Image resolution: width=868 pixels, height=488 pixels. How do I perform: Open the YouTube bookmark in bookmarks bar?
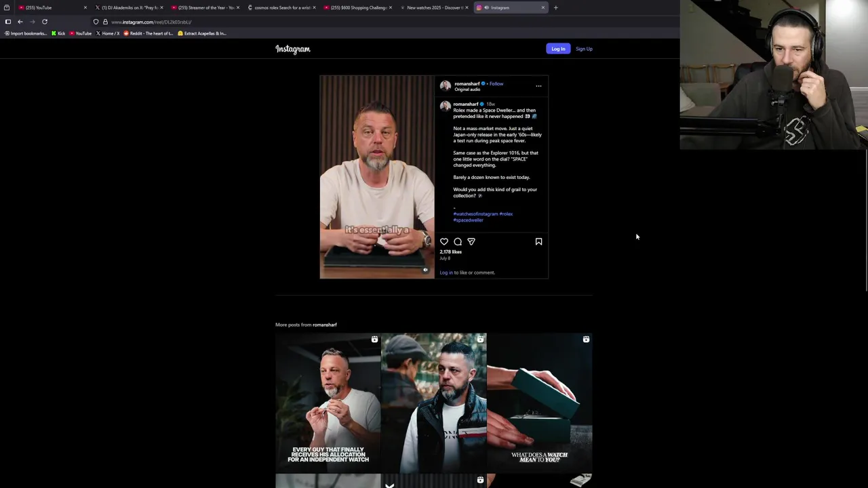tap(81, 33)
